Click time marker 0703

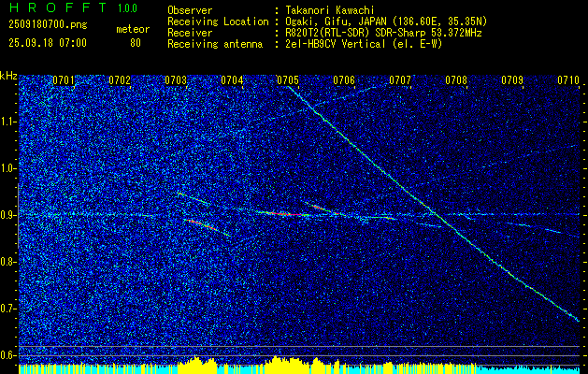tap(176, 80)
